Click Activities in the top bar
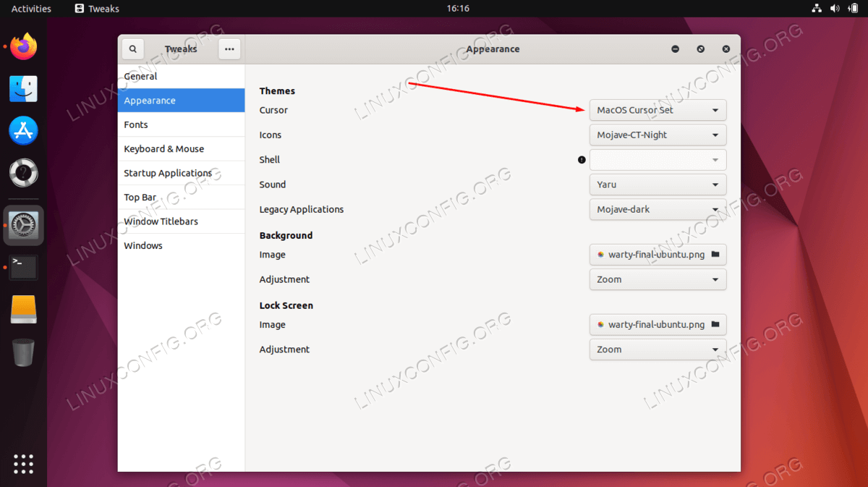The height and width of the screenshot is (487, 868). [31, 9]
